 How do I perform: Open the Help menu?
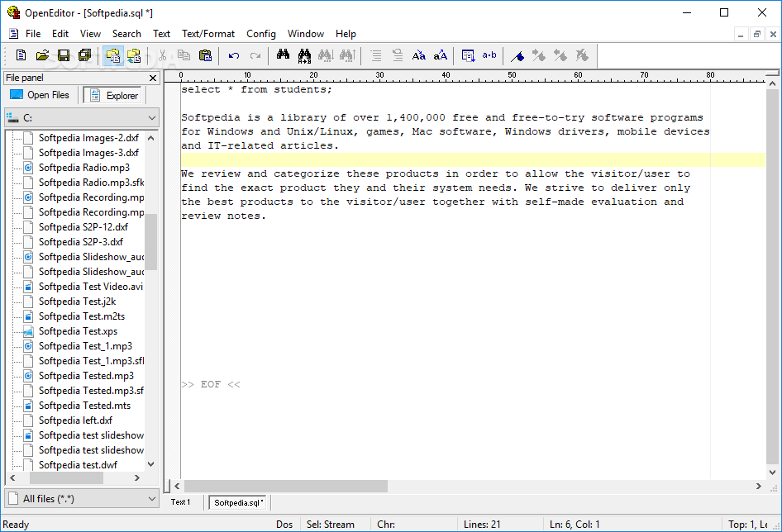pyautogui.click(x=346, y=34)
